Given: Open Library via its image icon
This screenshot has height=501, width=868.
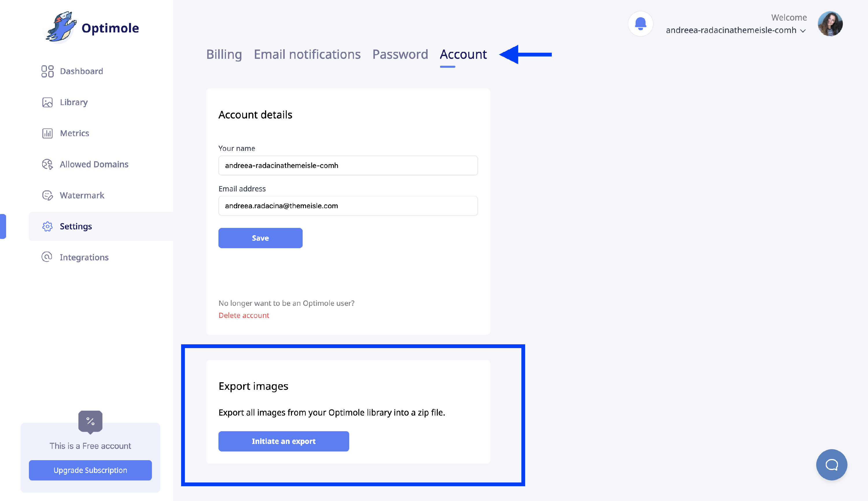Looking at the screenshot, I should (47, 102).
